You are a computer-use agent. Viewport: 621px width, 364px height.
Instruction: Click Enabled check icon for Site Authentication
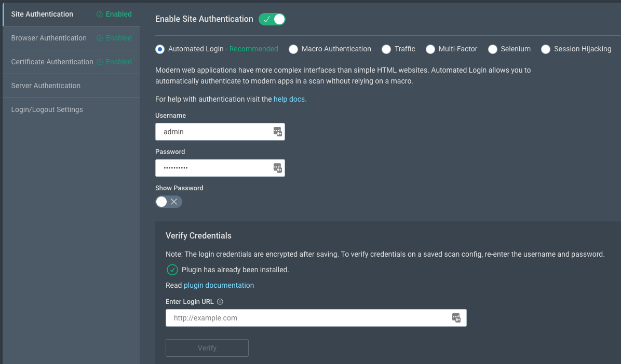point(100,15)
